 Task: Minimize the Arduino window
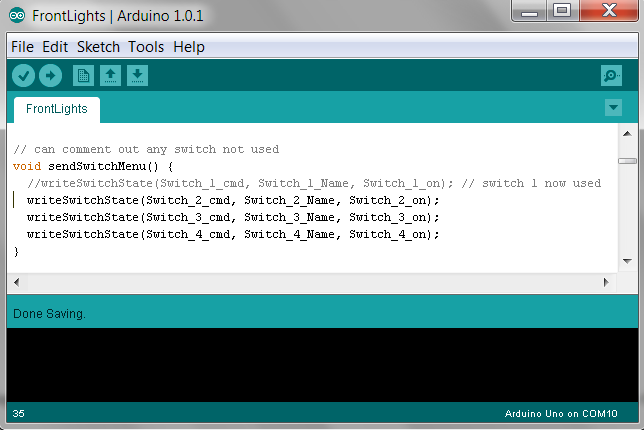pyautogui.click(x=529, y=11)
